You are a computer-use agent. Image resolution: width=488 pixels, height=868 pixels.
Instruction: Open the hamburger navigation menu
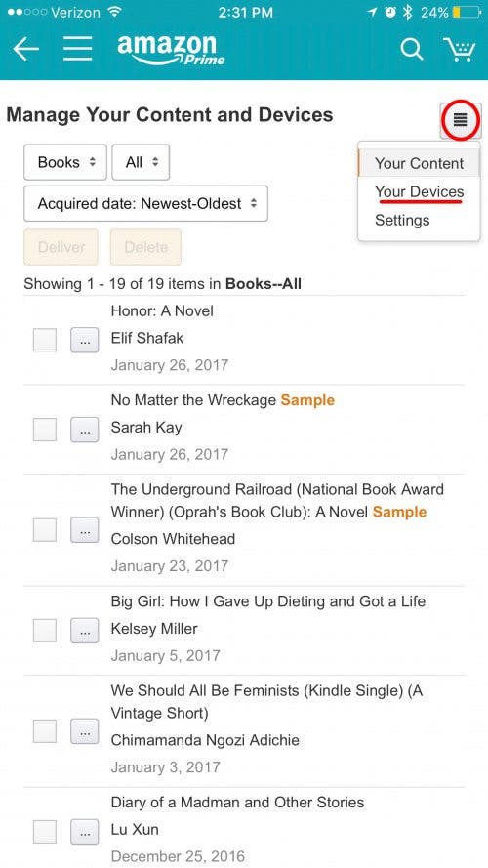(77, 49)
